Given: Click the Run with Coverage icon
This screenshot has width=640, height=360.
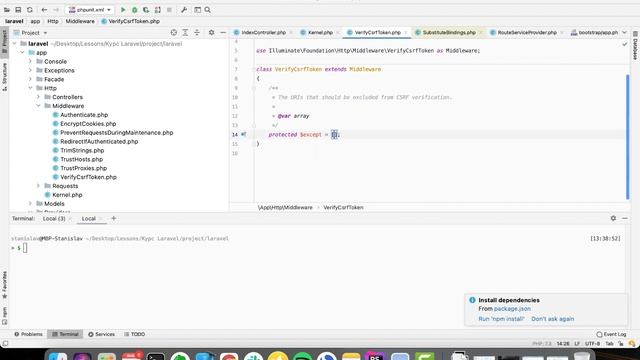Looking at the screenshot, I should coord(146,10).
